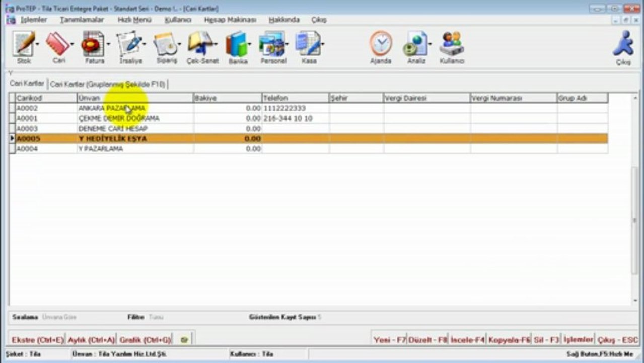
Task: Expand the Personel icon dropdown arrow
Action: click(288, 45)
